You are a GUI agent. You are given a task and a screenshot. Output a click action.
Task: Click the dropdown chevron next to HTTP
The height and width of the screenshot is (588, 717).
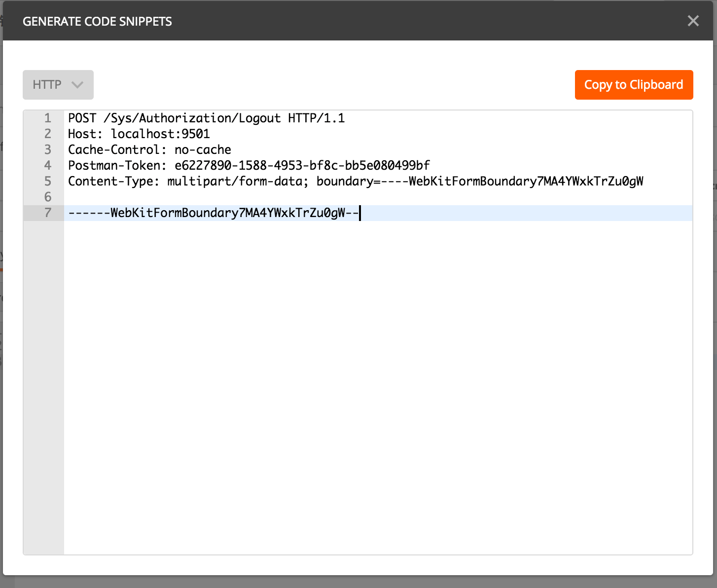(x=77, y=84)
